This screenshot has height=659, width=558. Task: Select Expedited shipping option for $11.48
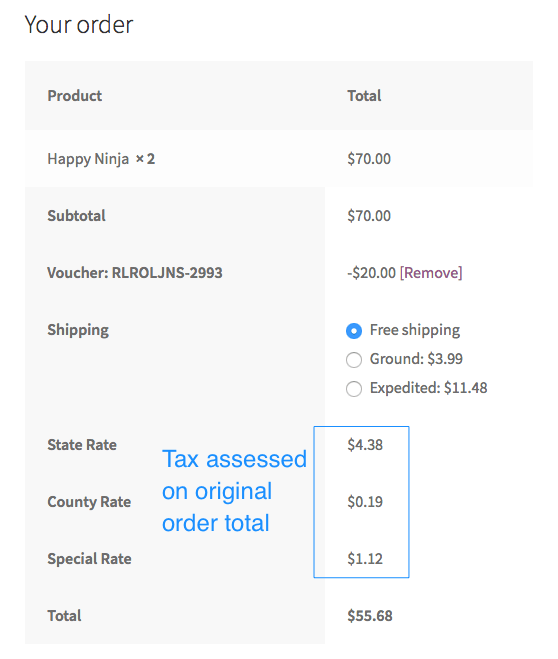click(x=354, y=389)
